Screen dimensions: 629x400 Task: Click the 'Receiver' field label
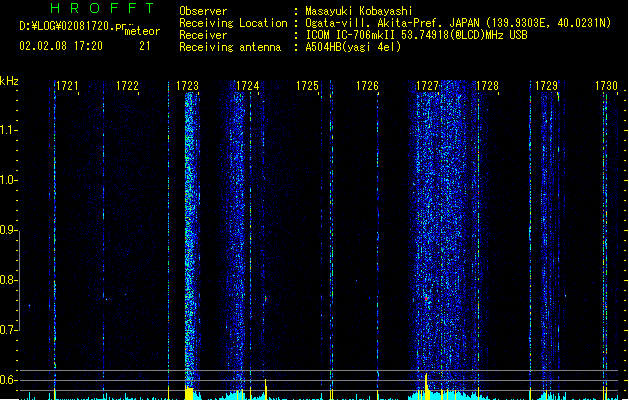pos(203,35)
